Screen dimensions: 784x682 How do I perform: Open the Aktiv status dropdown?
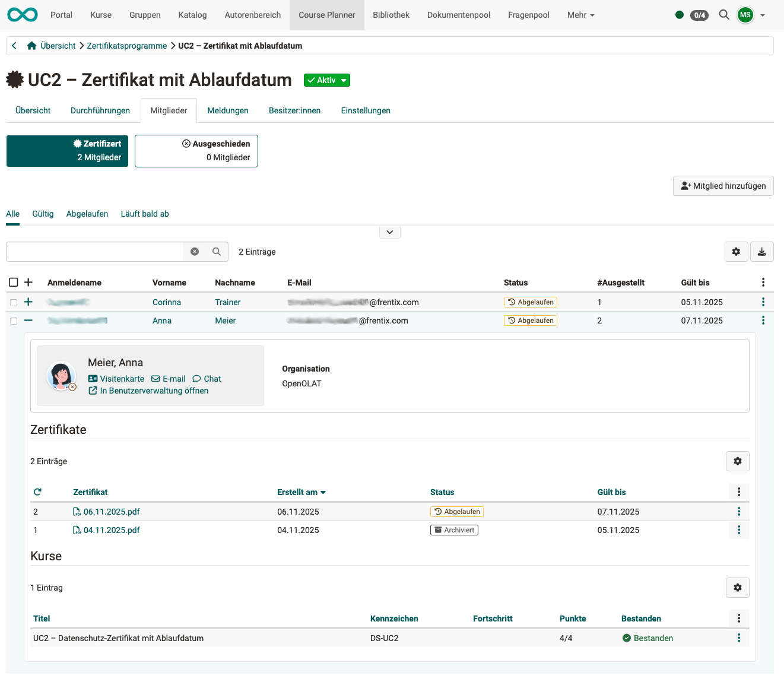click(326, 80)
